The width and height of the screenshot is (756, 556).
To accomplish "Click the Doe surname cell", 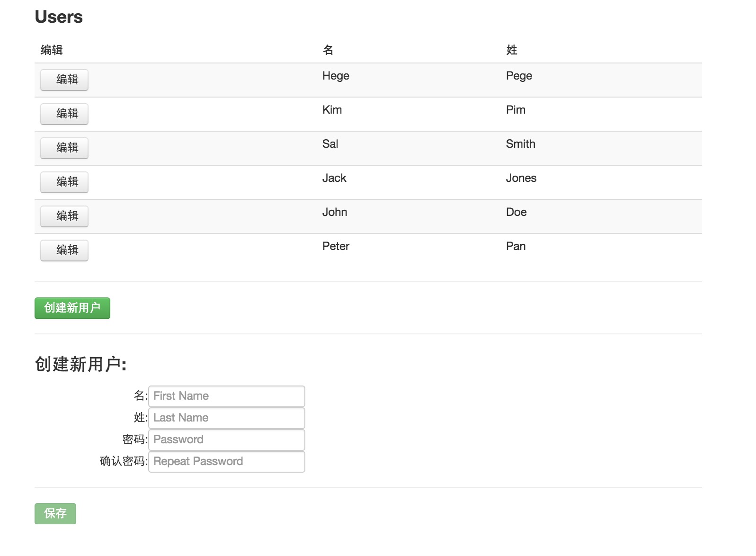I will 516,212.
